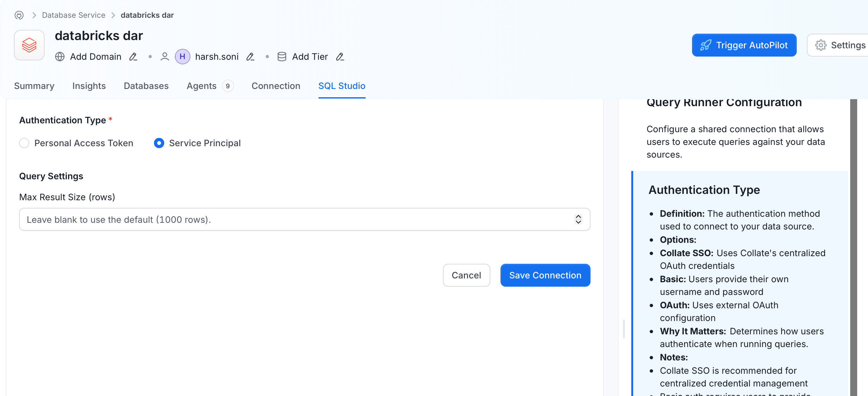Select Service Principal radio option

tap(159, 143)
